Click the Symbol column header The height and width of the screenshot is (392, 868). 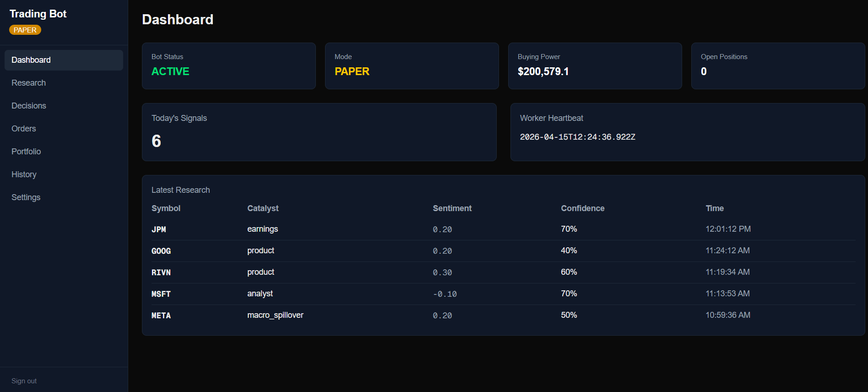point(166,208)
